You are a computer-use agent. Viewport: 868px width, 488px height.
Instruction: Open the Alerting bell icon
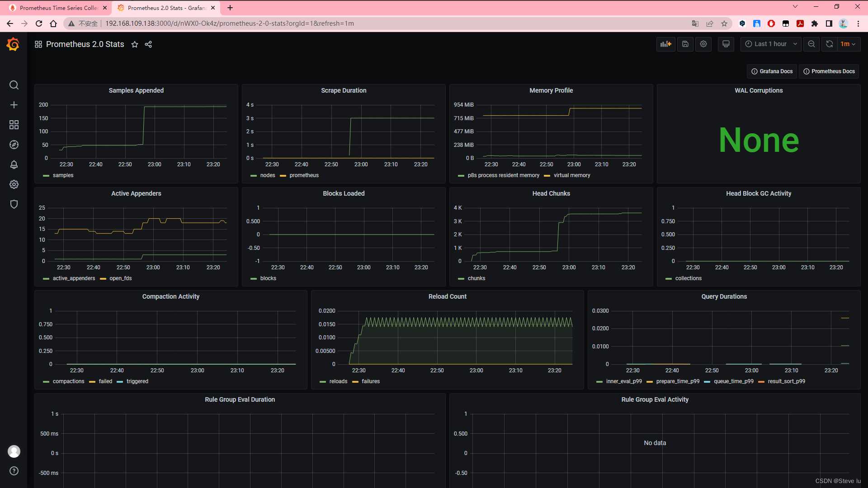(14, 164)
